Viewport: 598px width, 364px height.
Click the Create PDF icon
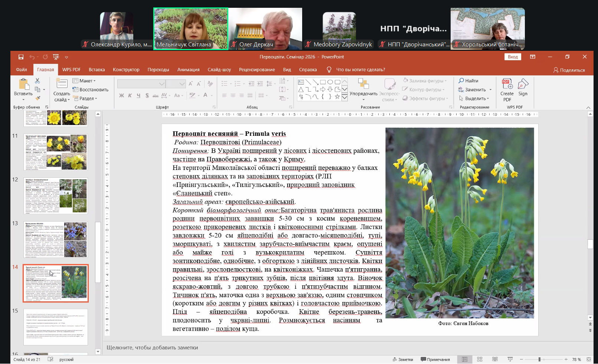click(x=507, y=84)
